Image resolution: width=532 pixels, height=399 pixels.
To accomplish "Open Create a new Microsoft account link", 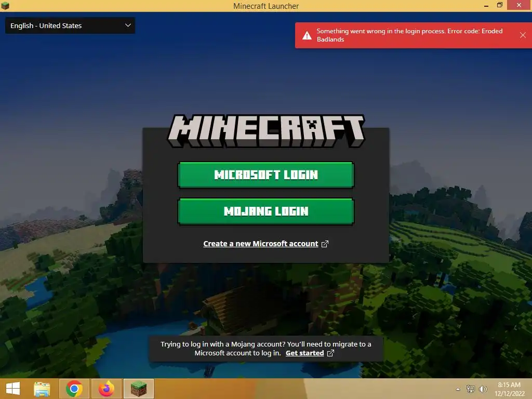I will pyautogui.click(x=261, y=244).
